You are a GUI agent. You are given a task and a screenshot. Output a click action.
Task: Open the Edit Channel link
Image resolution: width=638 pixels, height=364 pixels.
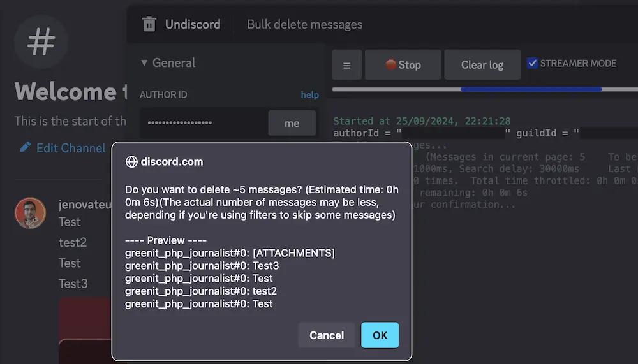click(71, 148)
